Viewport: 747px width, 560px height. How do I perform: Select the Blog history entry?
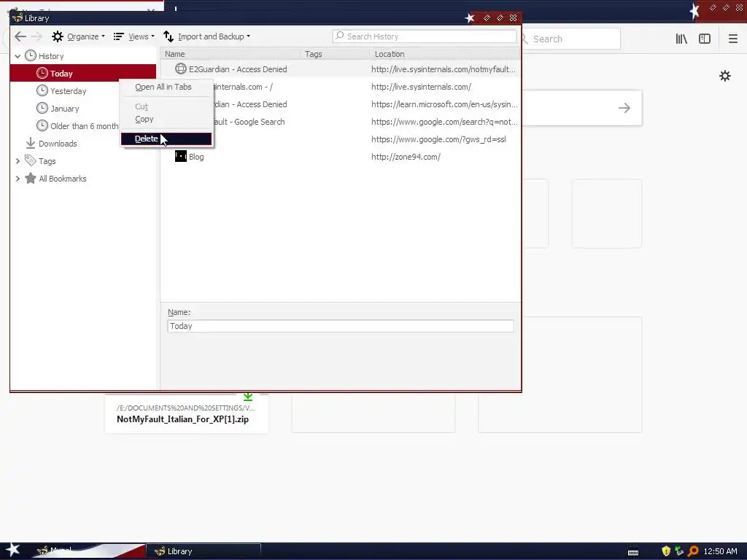click(196, 157)
